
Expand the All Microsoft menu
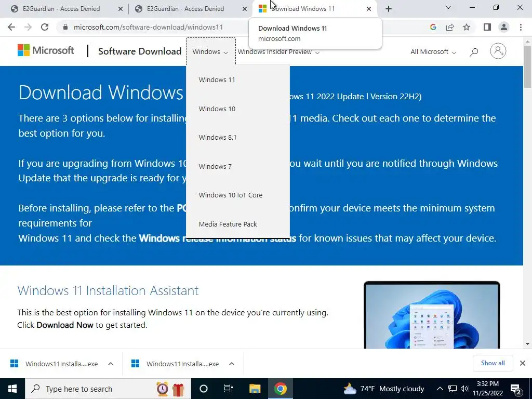click(433, 52)
